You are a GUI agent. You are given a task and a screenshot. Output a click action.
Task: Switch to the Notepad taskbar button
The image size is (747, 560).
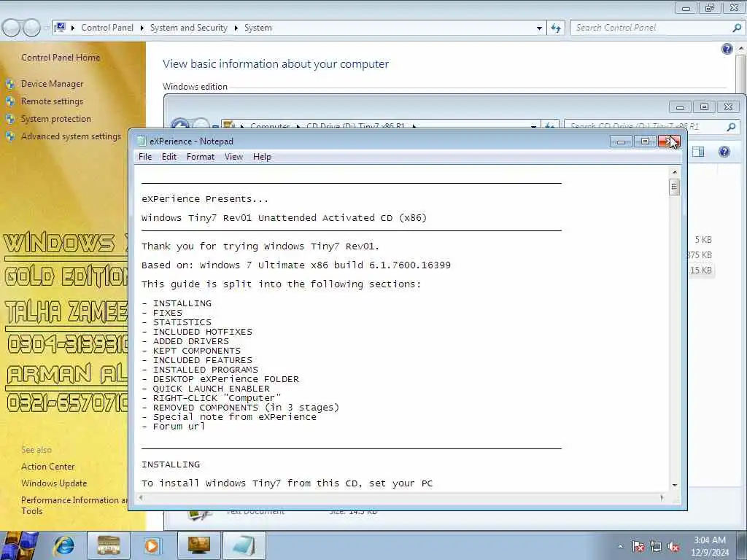(x=244, y=545)
